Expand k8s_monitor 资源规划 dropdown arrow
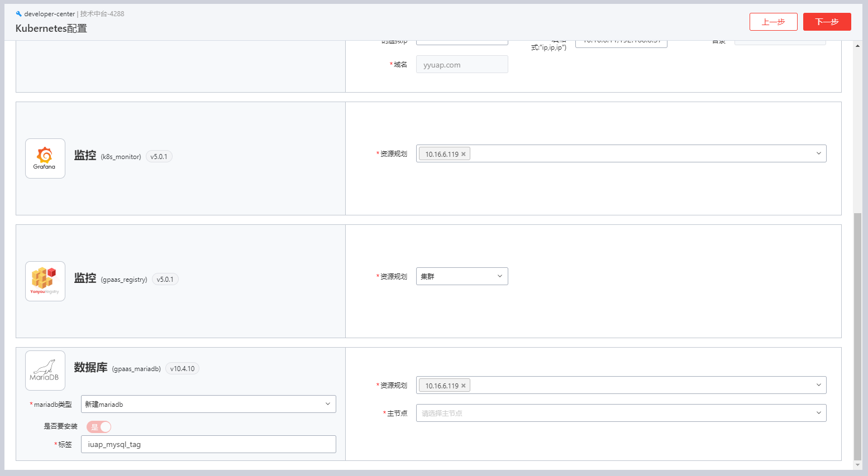 [x=818, y=153]
